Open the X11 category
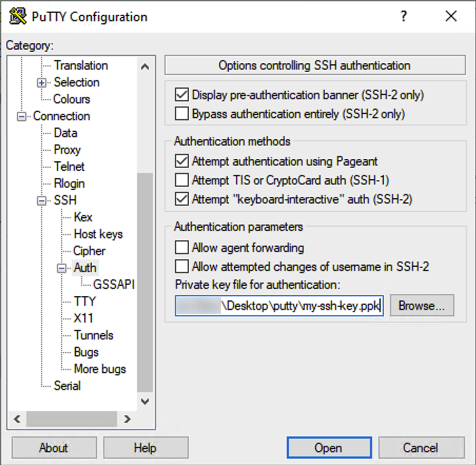 (83, 318)
